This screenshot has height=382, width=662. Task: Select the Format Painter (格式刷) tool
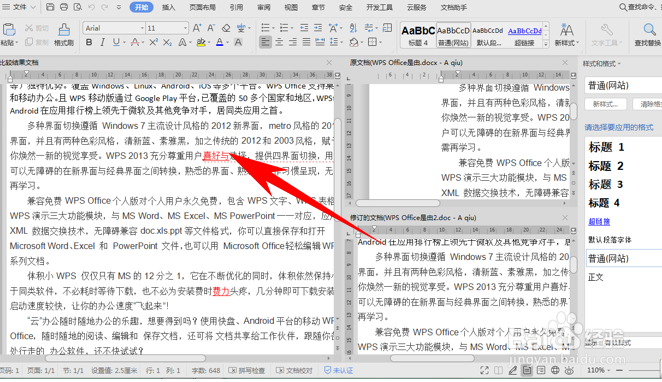pos(64,35)
